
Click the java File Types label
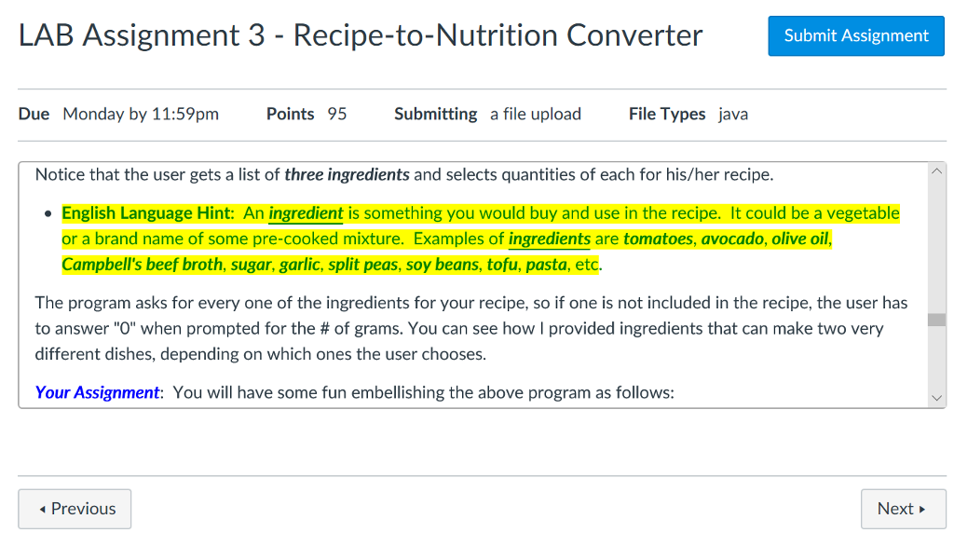click(x=733, y=114)
